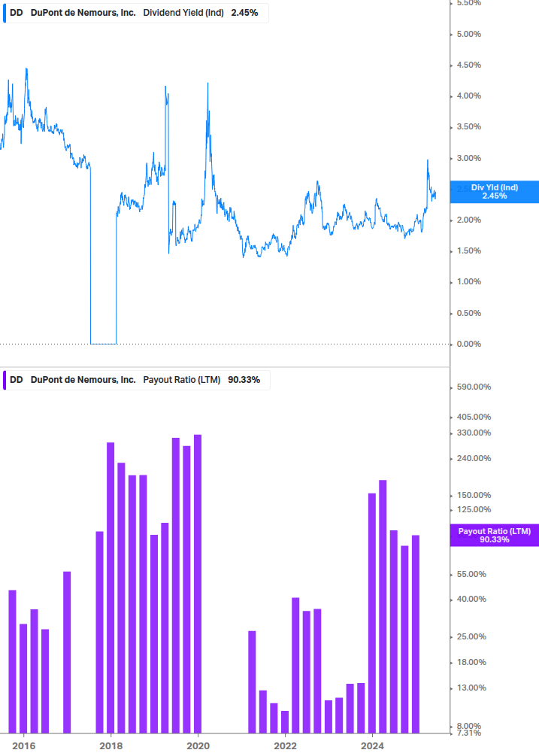
Task: Click the 1.00% tick on the yield axis
Action: click(x=468, y=281)
